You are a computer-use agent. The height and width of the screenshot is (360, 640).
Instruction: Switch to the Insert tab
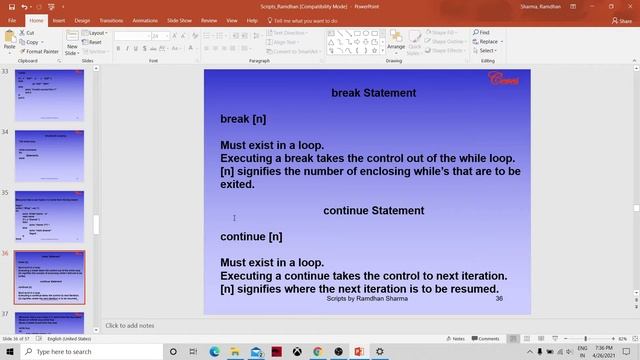point(59,20)
